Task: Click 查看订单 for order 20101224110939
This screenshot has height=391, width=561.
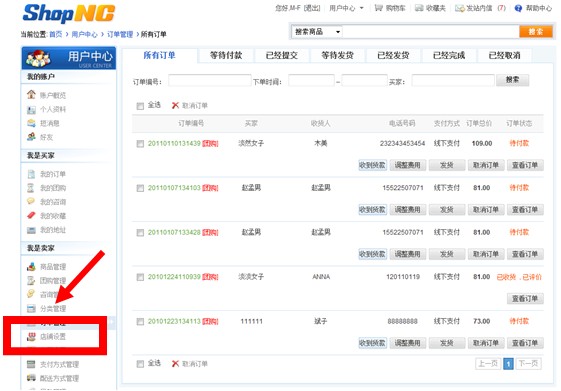Action: (x=525, y=298)
